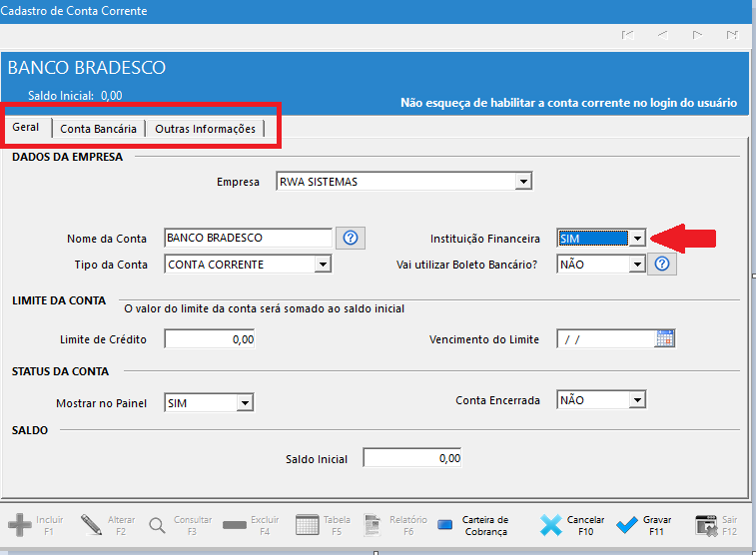
Task: Save the record with Gravar F11
Action: tap(644, 525)
